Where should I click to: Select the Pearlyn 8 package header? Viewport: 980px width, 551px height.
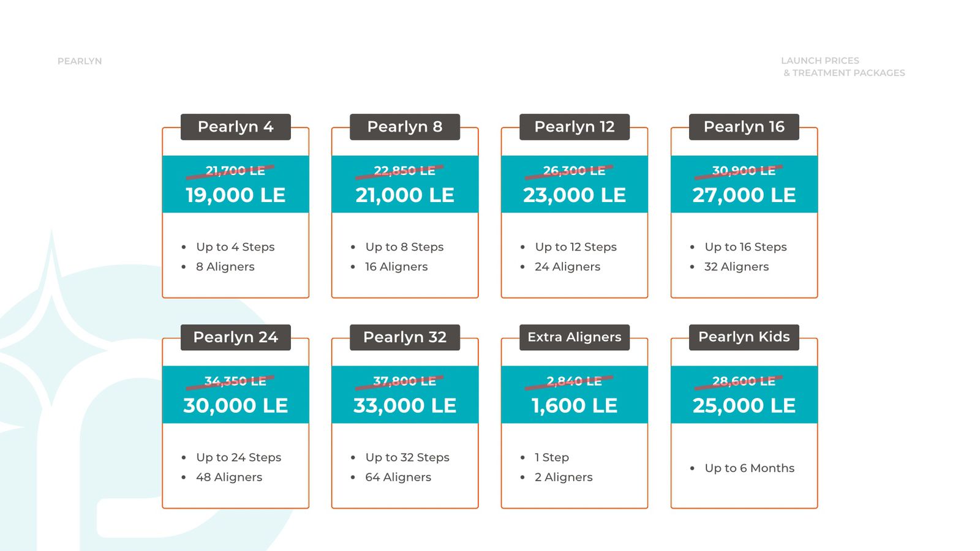click(x=404, y=127)
